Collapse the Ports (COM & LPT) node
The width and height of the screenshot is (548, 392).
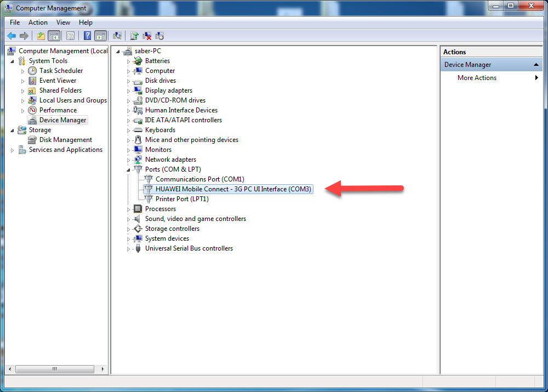tap(129, 169)
